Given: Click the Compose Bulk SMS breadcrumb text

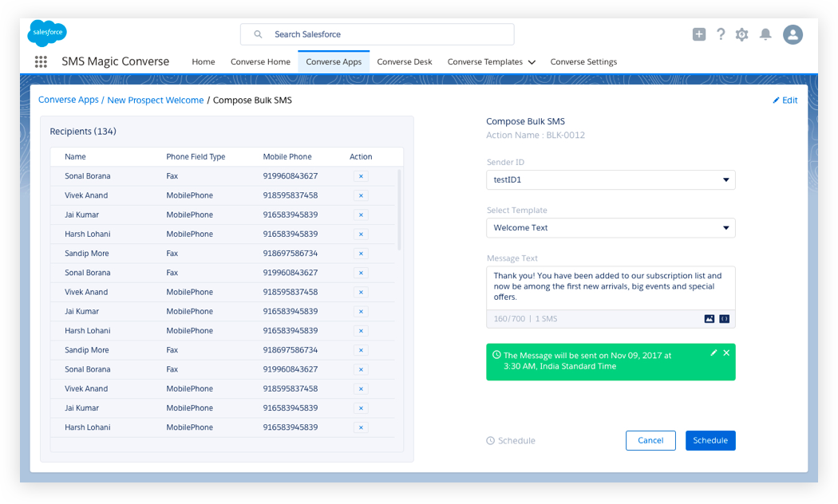Looking at the screenshot, I should coord(252,100).
